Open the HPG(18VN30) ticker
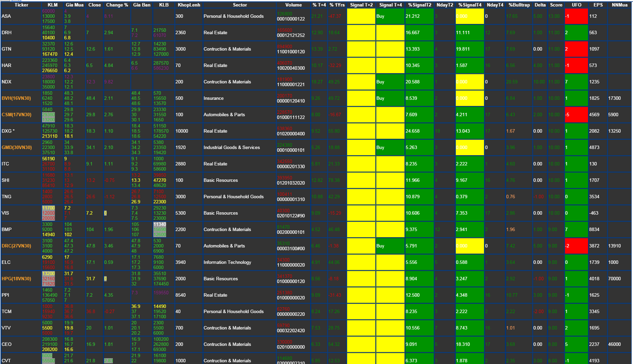The image size is (633, 364). pyautogui.click(x=16, y=279)
